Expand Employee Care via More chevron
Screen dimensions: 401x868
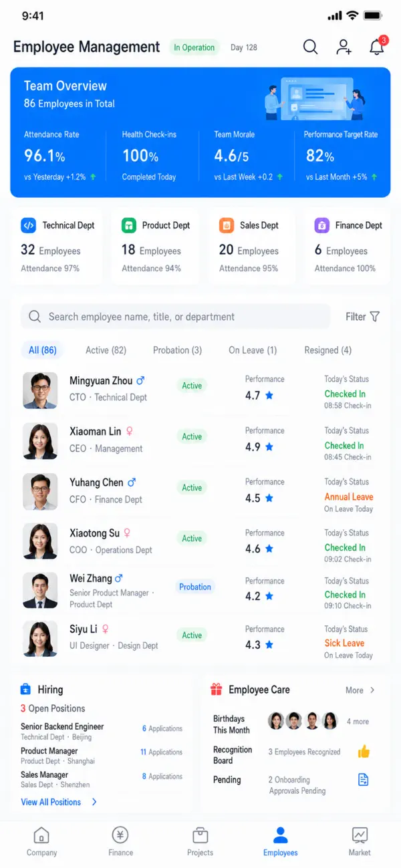(x=372, y=690)
